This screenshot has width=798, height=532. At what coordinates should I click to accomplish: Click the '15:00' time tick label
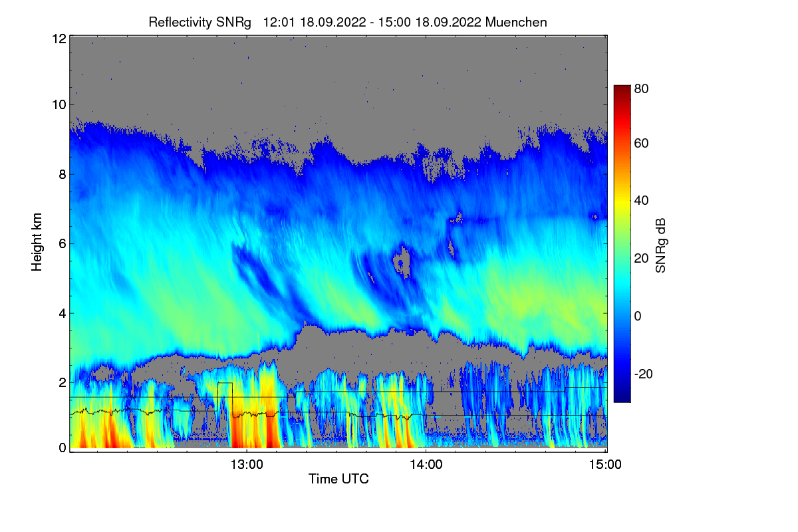(605, 465)
